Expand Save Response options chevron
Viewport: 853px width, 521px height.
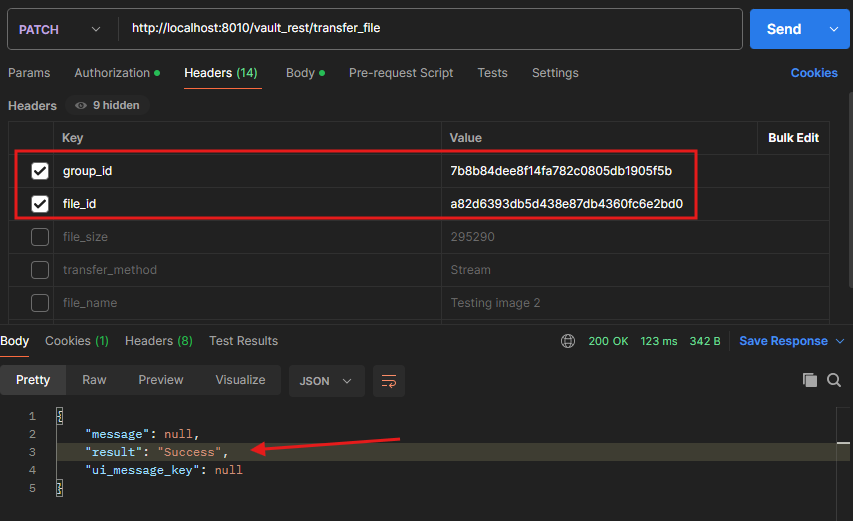coord(840,341)
